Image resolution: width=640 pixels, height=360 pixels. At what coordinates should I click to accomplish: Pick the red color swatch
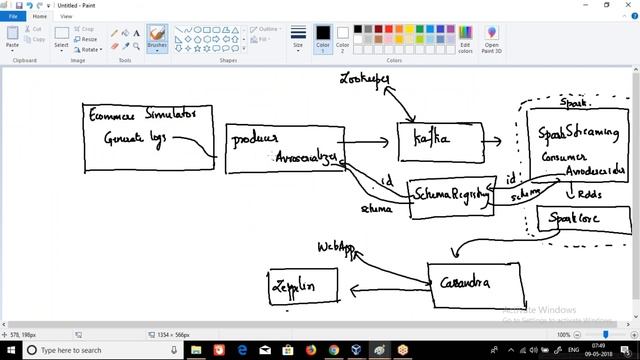click(389, 29)
